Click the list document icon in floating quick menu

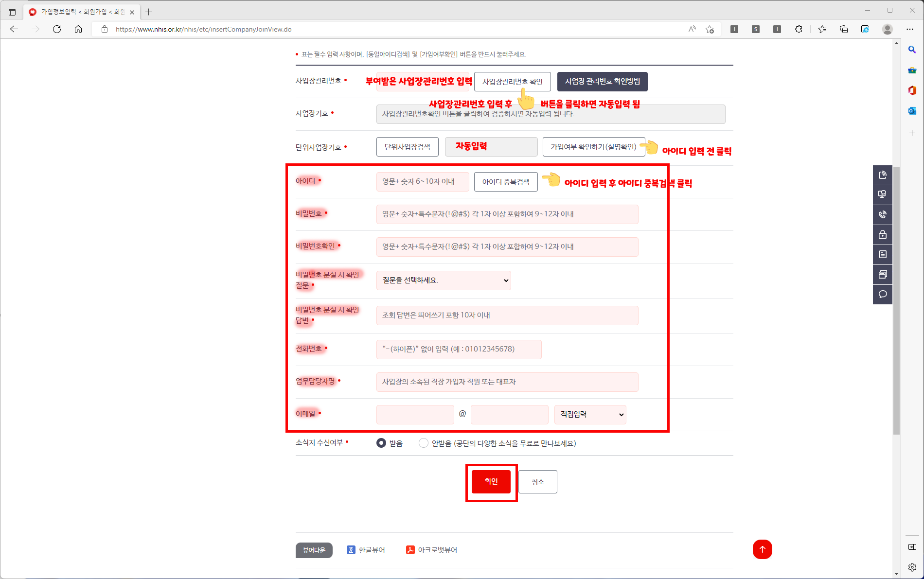tap(883, 254)
